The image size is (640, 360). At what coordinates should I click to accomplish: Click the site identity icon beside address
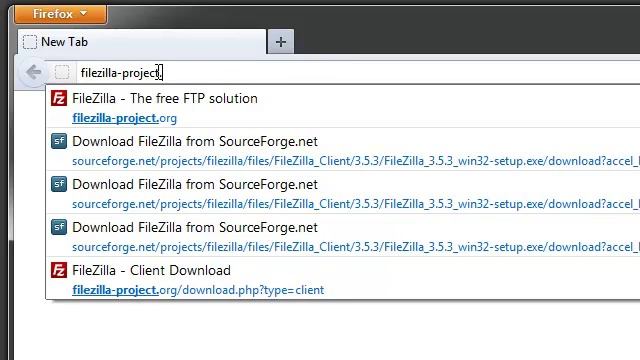click(62, 72)
